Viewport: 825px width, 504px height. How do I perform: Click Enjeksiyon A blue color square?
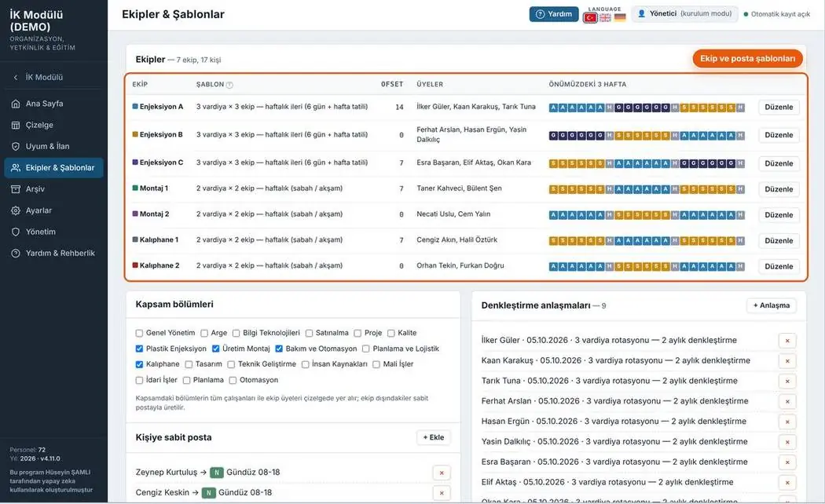coord(135,107)
